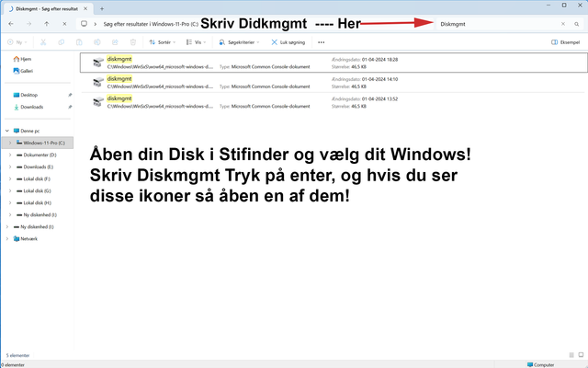Screen dimensions: 588x368
Task: Unpin Downloads using its pin icon
Action: pos(70,107)
